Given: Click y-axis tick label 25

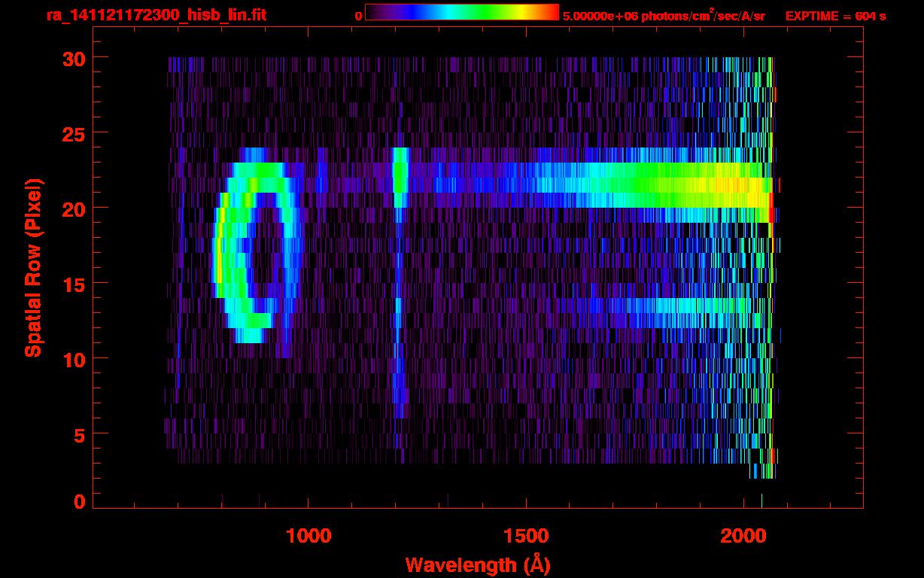Looking at the screenshot, I should coord(73,133).
